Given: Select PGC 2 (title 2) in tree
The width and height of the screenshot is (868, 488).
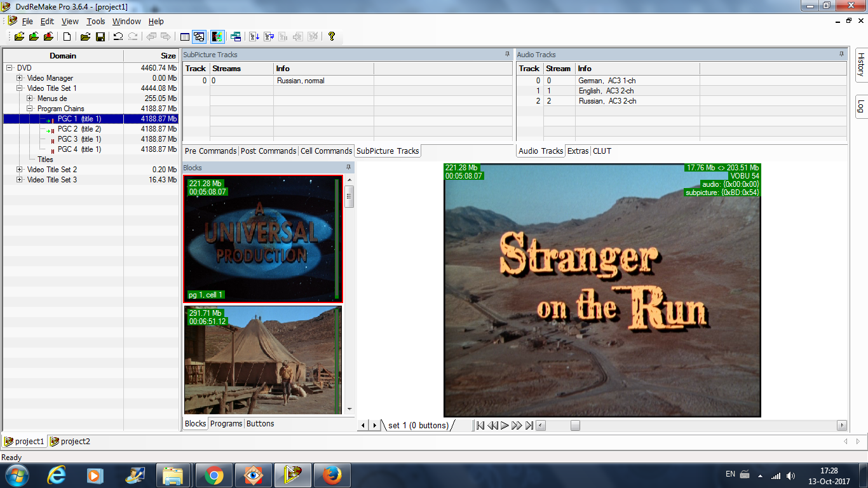Looking at the screenshot, I should 79,129.
